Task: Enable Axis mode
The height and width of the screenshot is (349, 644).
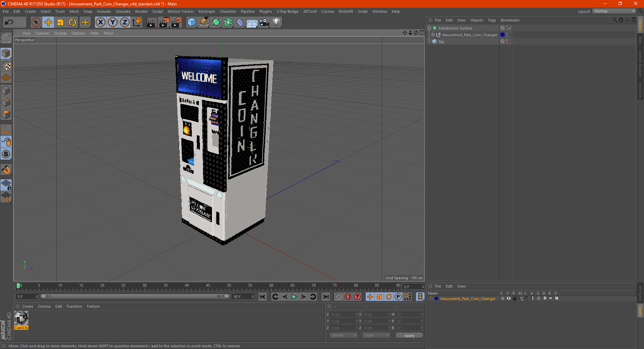Action: pyautogui.click(x=6, y=130)
